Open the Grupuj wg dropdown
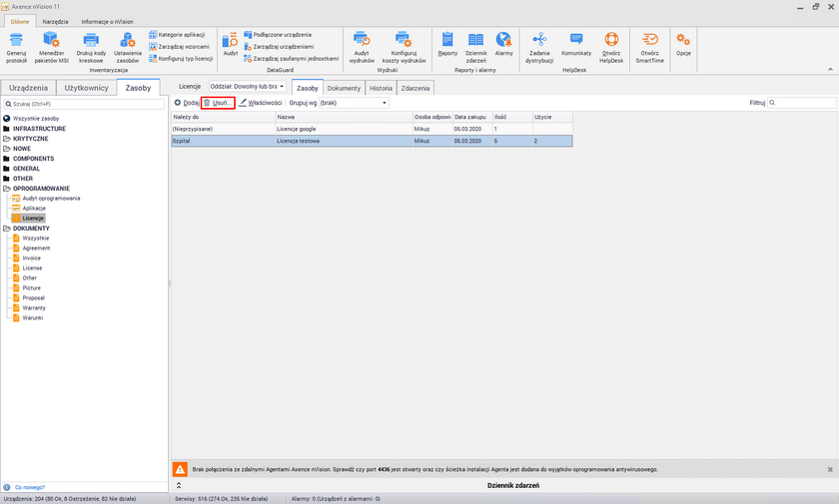This screenshot has width=839, height=504. 353,103
